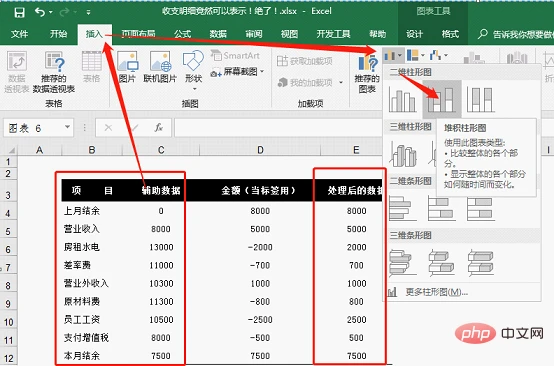
Task: Select the 3D clustered column chart
Action: coord(403,155)
